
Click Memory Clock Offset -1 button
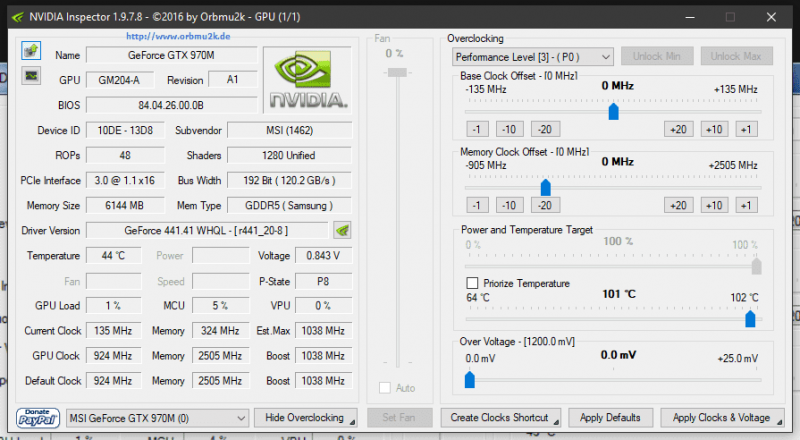477,206
